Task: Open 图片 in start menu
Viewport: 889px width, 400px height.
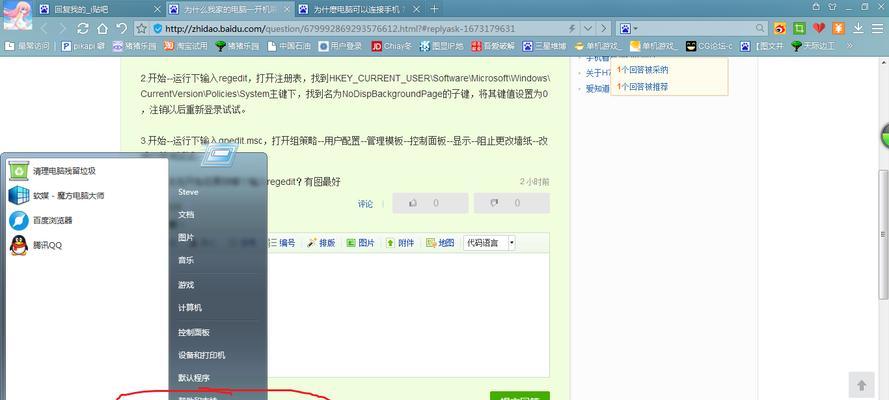Action: tap(187, 237)
